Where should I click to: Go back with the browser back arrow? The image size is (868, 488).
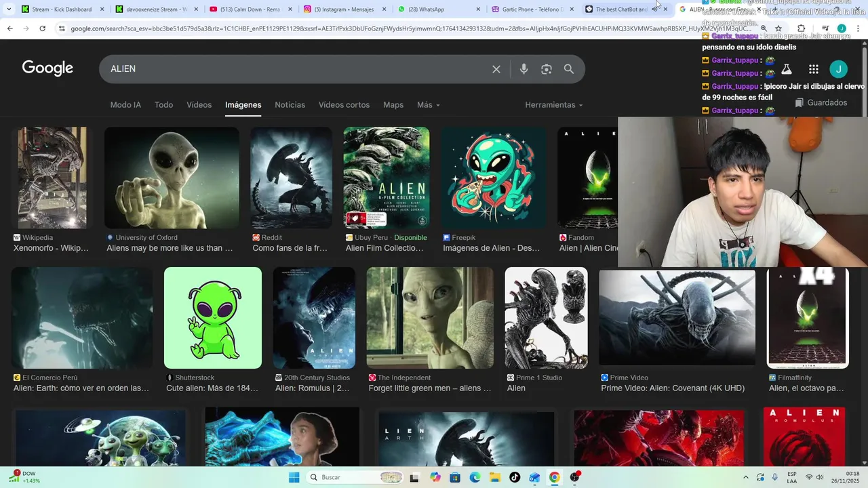[x=9, y=28]
